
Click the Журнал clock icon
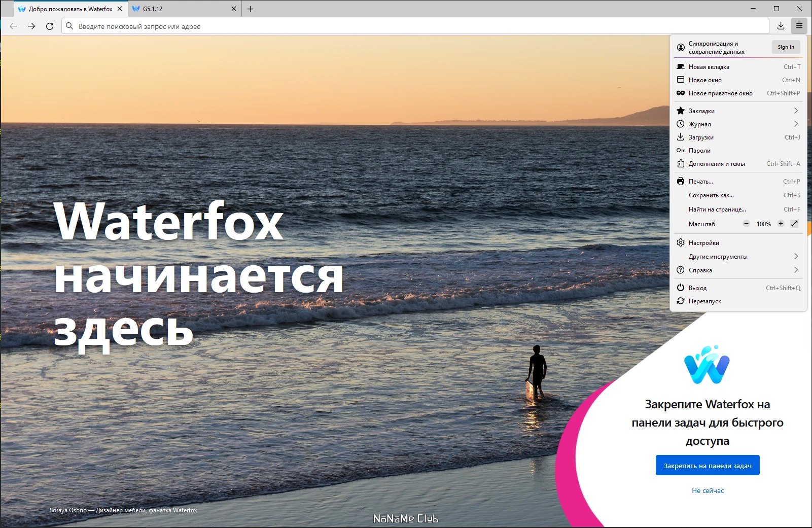681,124
